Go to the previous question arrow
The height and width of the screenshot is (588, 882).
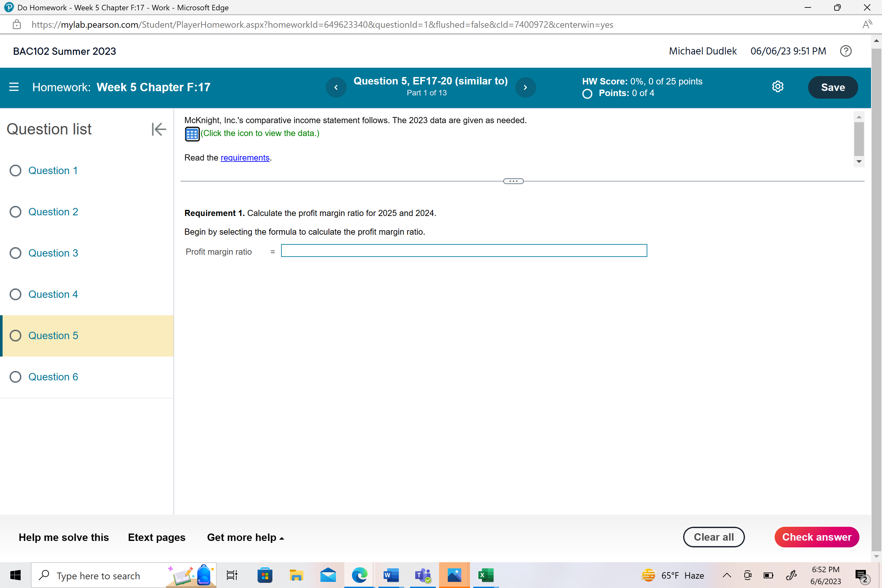click(336, 87)
